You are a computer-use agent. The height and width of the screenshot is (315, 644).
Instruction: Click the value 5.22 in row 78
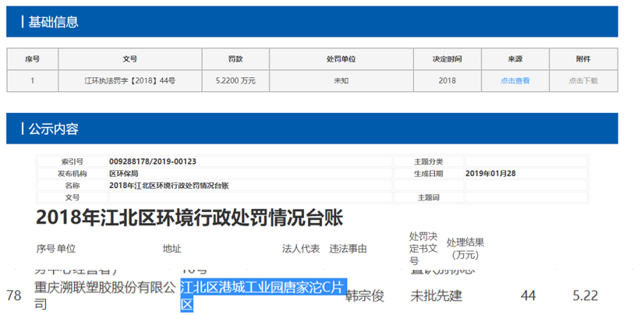point(586,296)
